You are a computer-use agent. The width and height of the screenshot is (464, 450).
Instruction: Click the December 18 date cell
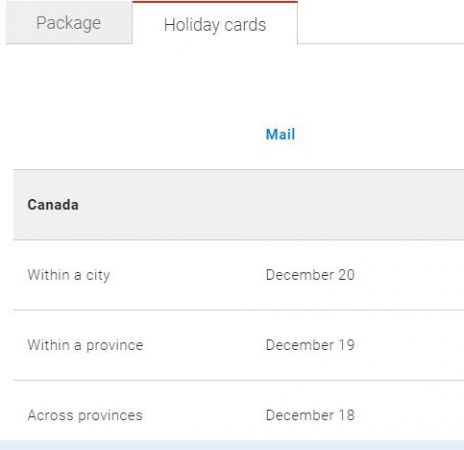tap(310, 415)
